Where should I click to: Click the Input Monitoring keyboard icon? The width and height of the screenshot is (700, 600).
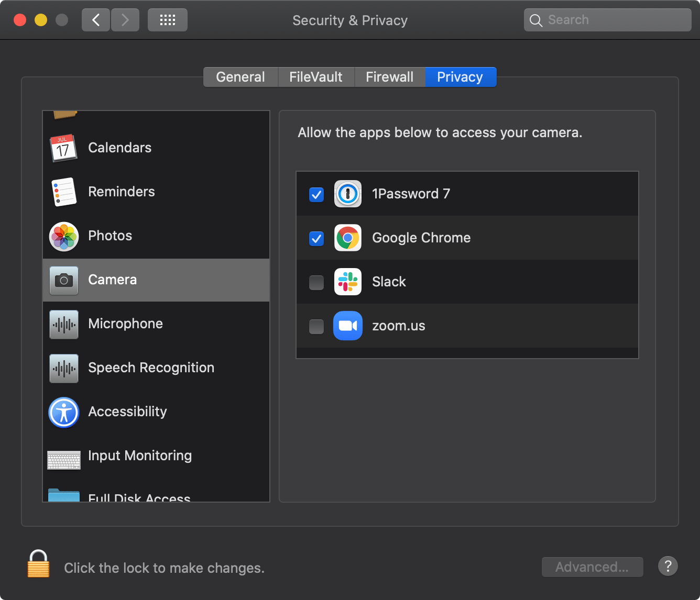point(64,459)
